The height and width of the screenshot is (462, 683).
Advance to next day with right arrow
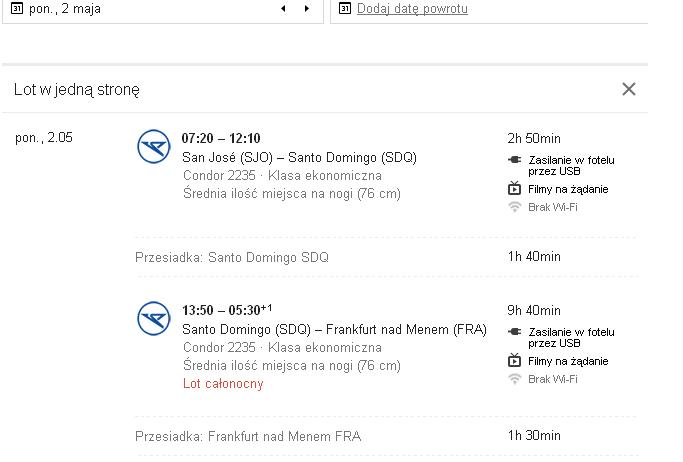(307, 8)
